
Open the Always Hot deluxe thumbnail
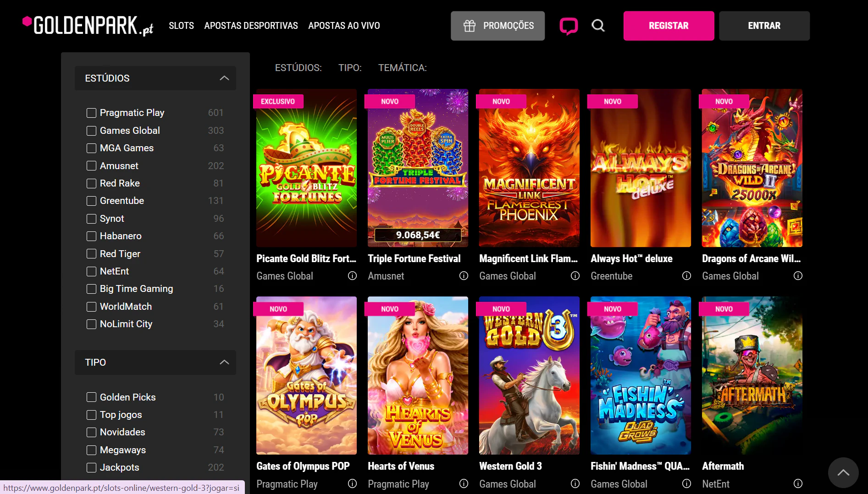641,168
